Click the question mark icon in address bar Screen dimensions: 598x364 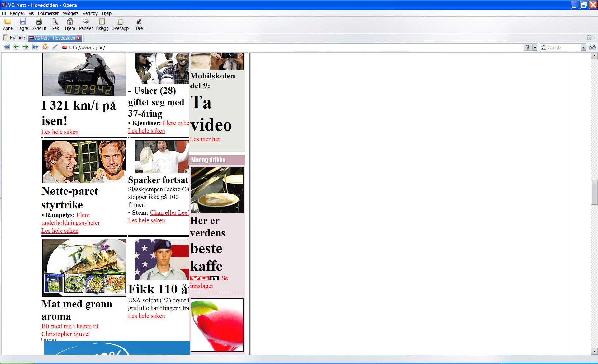point(528,47)
